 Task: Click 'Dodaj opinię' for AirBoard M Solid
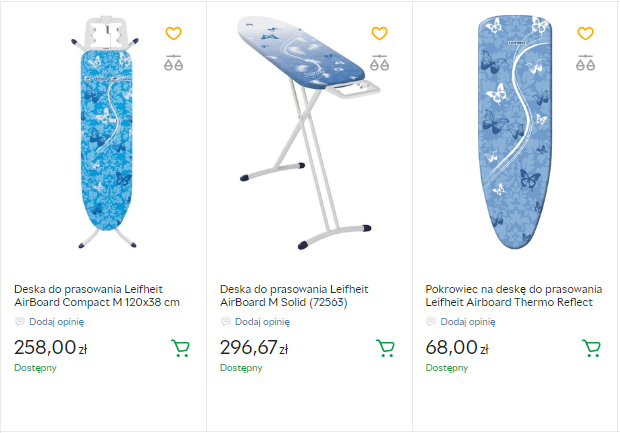pos(262,322)
